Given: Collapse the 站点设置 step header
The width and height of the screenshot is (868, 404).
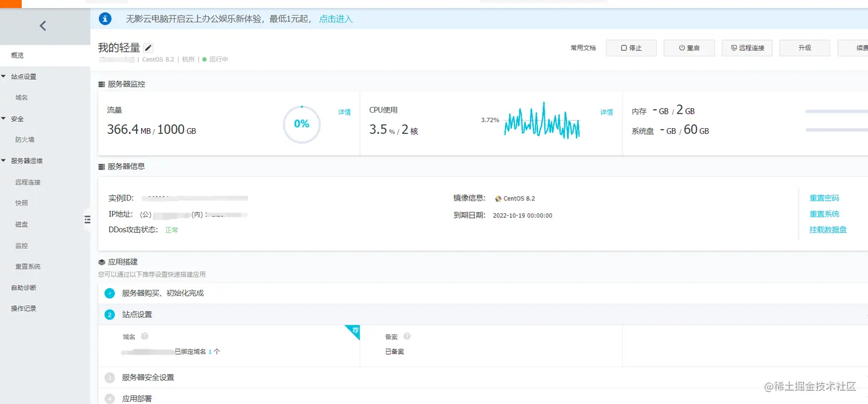Looking at the screenshot, I should pyautogui.click(x=483, y=314).
